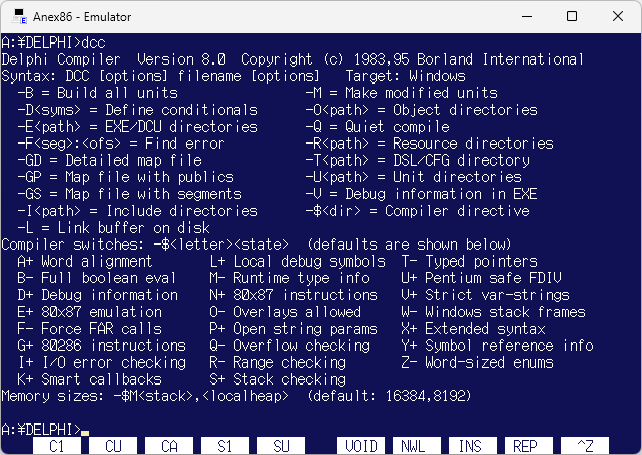
Task: Click '-GD = Detailed map file' text
Action: 109,160
